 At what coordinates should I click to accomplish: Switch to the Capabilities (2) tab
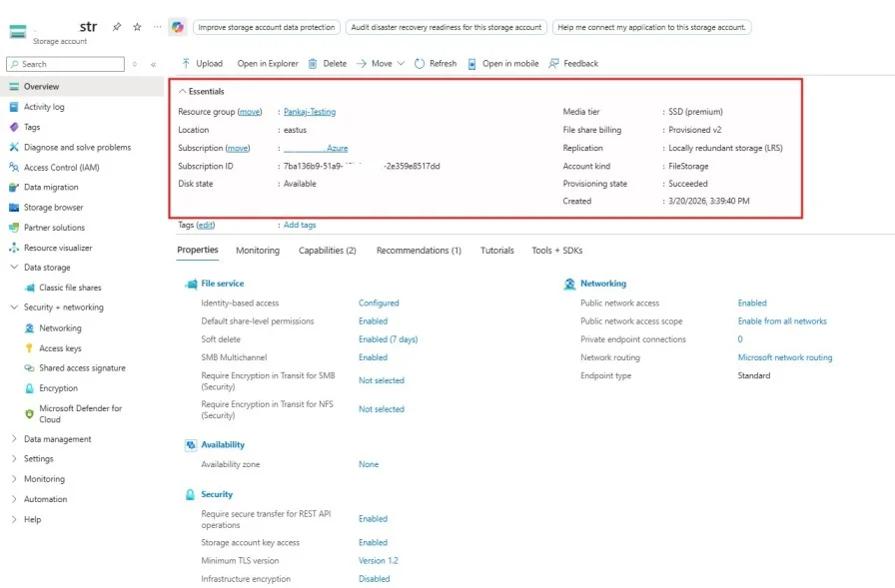click(x=327, y=251)
